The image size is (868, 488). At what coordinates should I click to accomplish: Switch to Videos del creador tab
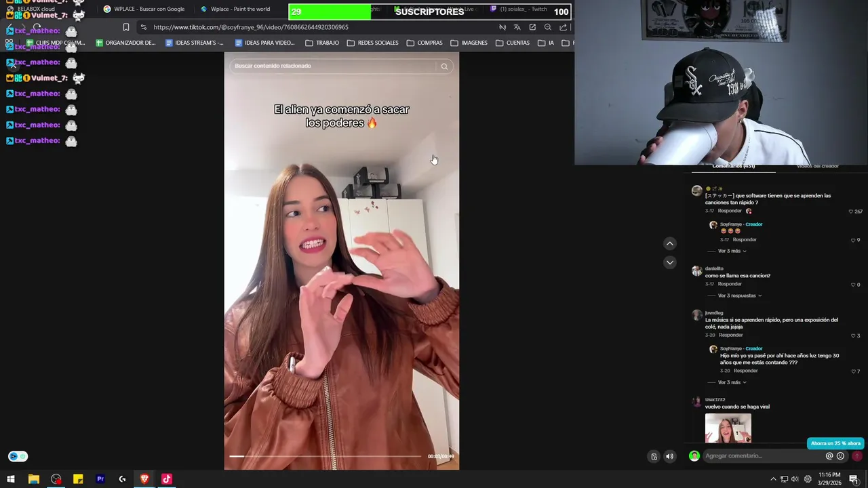click(817, 166)
